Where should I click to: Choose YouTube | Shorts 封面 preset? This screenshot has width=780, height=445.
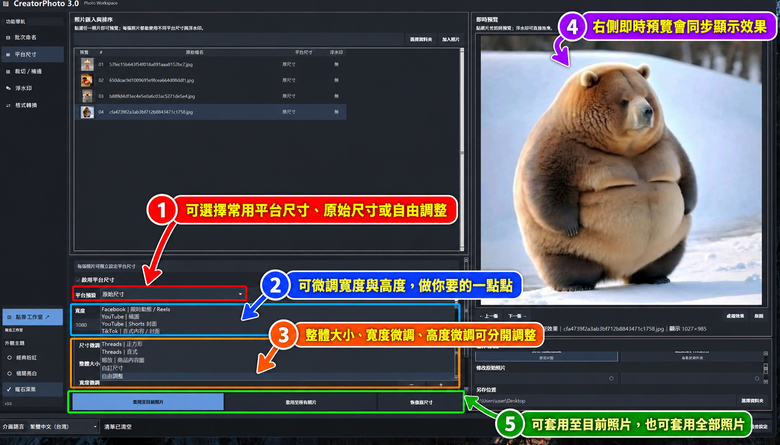click(129, 324)
